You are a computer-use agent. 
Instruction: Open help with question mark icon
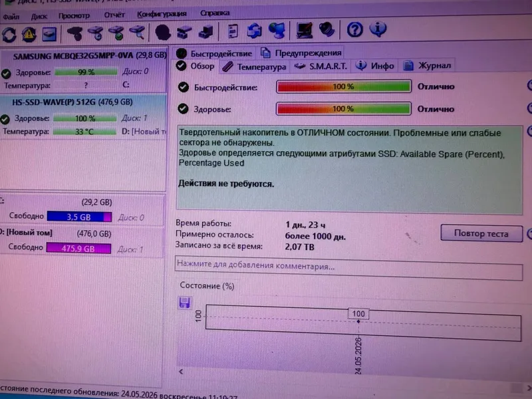click(x=355, y=29)
